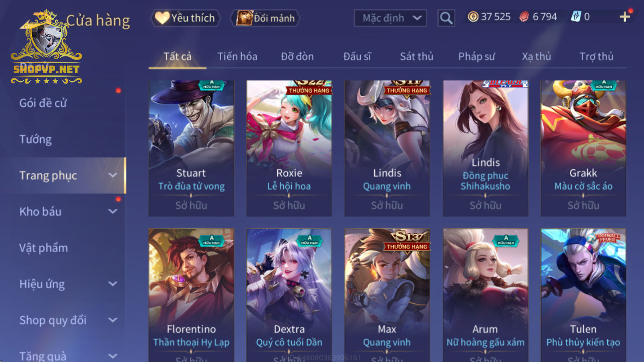Click the blue voucher ticket icon
The width and height of the screenshot is (644, 362).
click(576, 17)
